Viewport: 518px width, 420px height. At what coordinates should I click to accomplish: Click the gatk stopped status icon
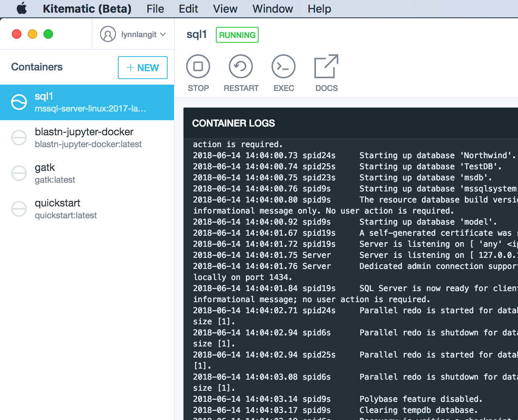tap(19, 173)
